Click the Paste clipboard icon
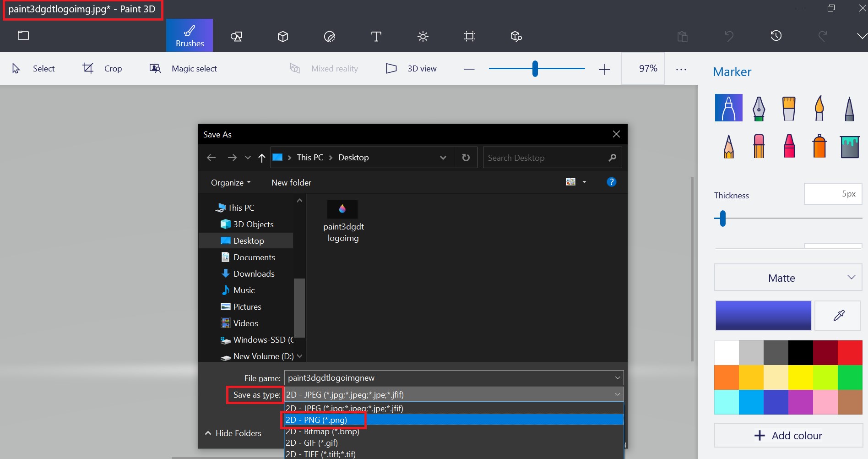 pos(683,36)
